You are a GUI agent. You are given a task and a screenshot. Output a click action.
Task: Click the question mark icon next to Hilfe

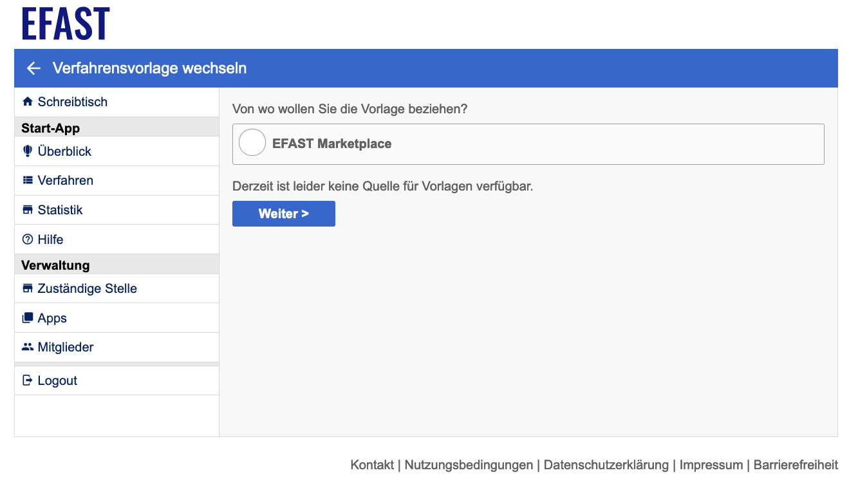click(x=28, y=239)
